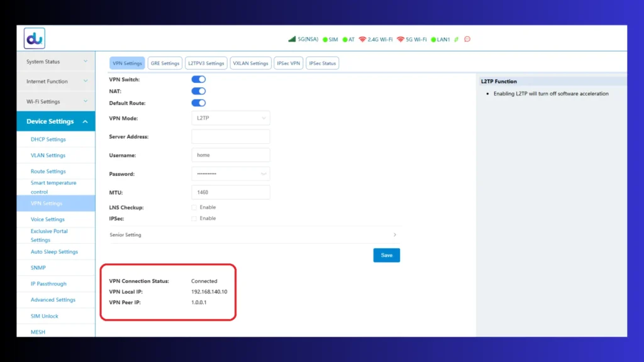Viewport: 644px width, 362px height.
Task: Click the du logo icon
Action: 35,38
